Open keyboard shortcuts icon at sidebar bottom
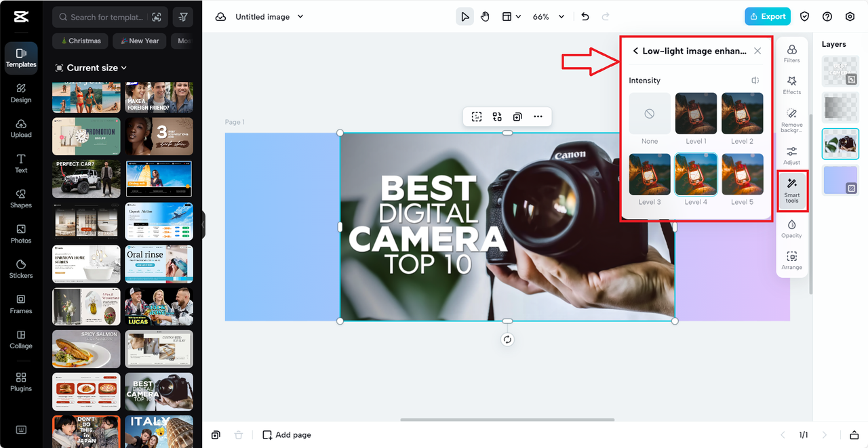The width and height of the screenshot is (868, 448). point(21,430)
